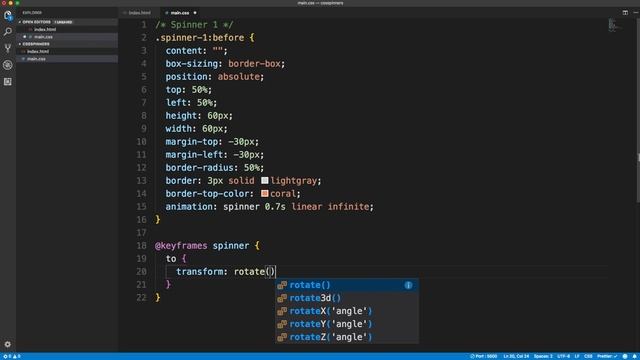The height and width of the screenshot is (360, 640).
Task: Choose rotateY('angle') suggestion
Action: (x=347, y=324)
